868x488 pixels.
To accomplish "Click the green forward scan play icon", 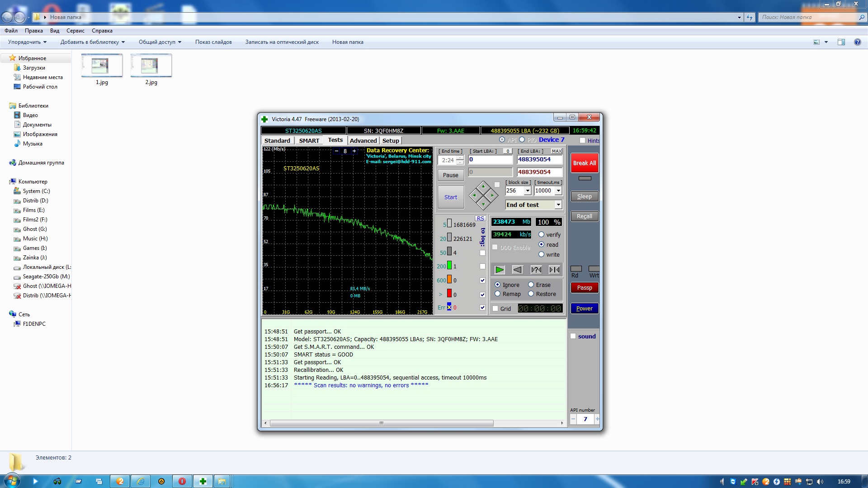I will (x=500, y=270).
